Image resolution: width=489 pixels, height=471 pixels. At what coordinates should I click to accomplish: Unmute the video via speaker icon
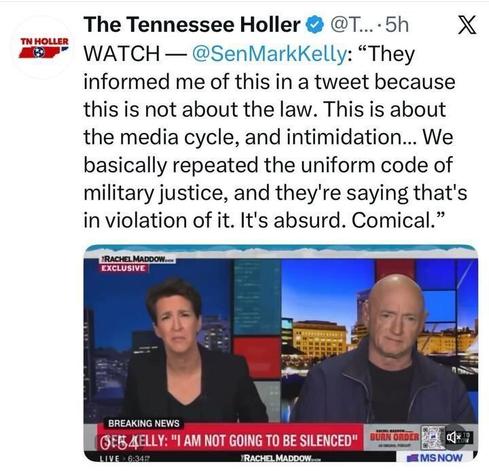click(x=453, y=437)
